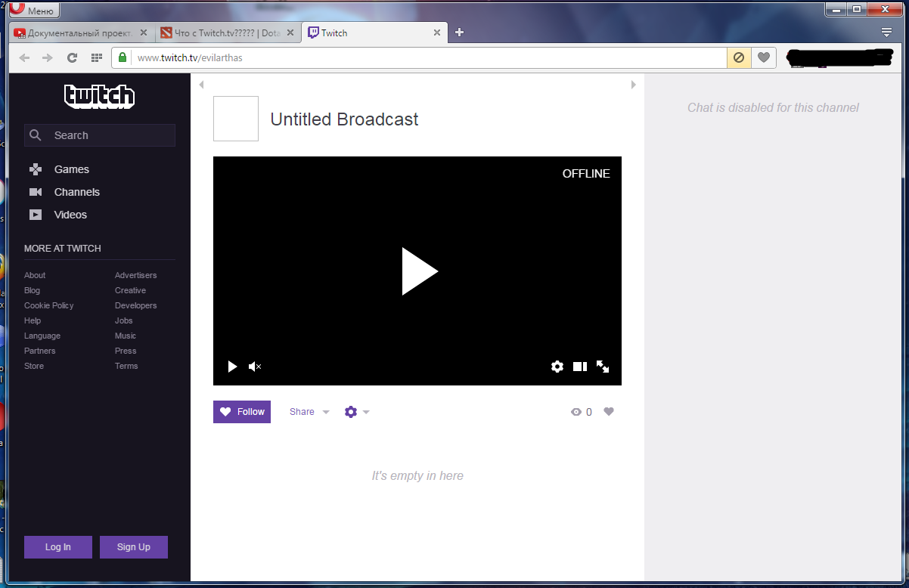Click the heart icon beside viewer count
This screenshot has width=909, height=588.
609,412
